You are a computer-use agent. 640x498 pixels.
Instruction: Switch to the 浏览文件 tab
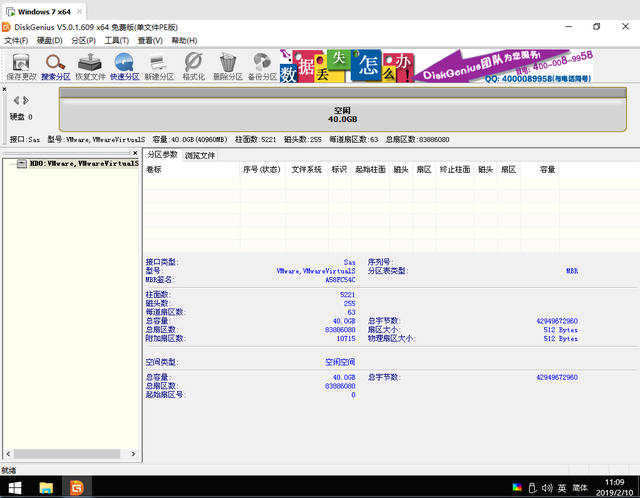click(x=200, y=156)
